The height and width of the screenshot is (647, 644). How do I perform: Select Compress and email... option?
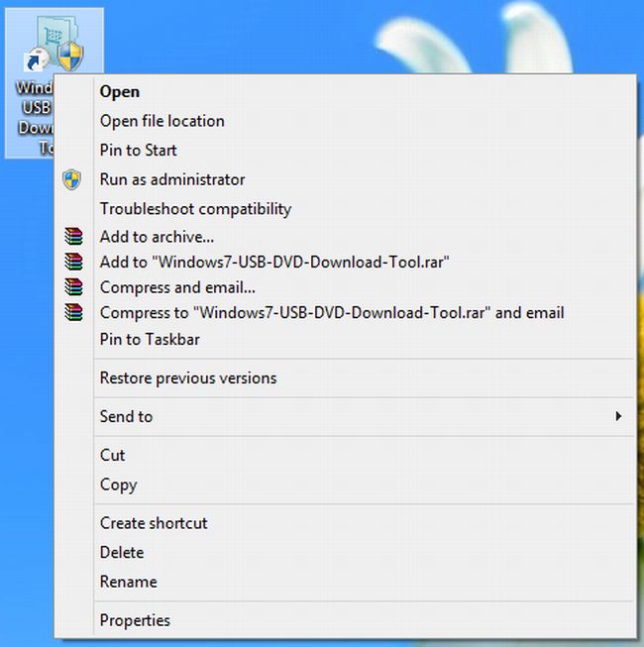click(345, 287)
